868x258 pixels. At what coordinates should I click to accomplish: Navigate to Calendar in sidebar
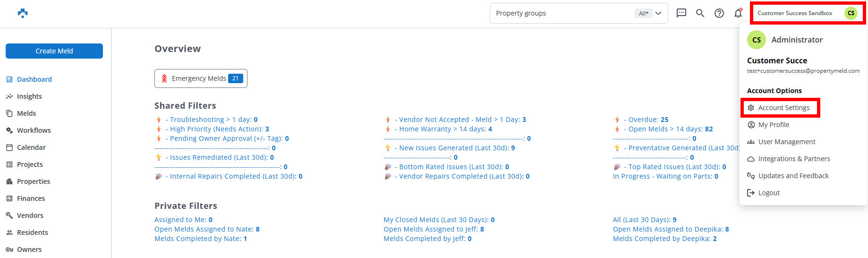point(31,147)
